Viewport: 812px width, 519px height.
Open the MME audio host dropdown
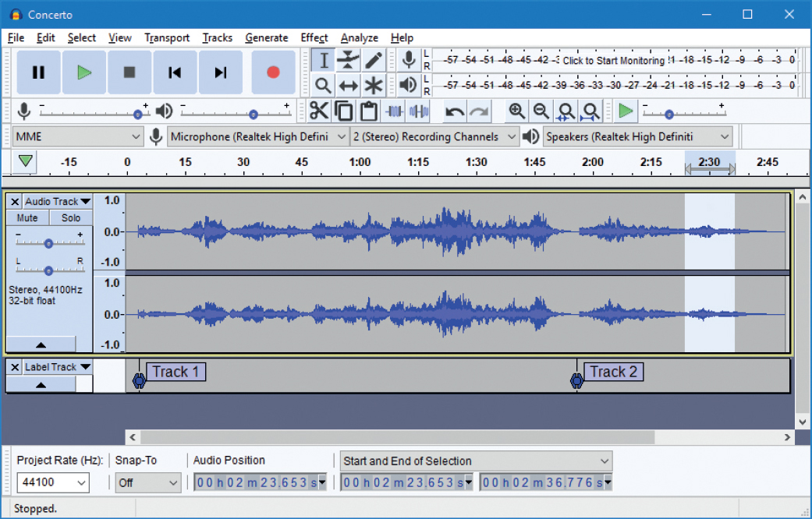pos(78,136)
